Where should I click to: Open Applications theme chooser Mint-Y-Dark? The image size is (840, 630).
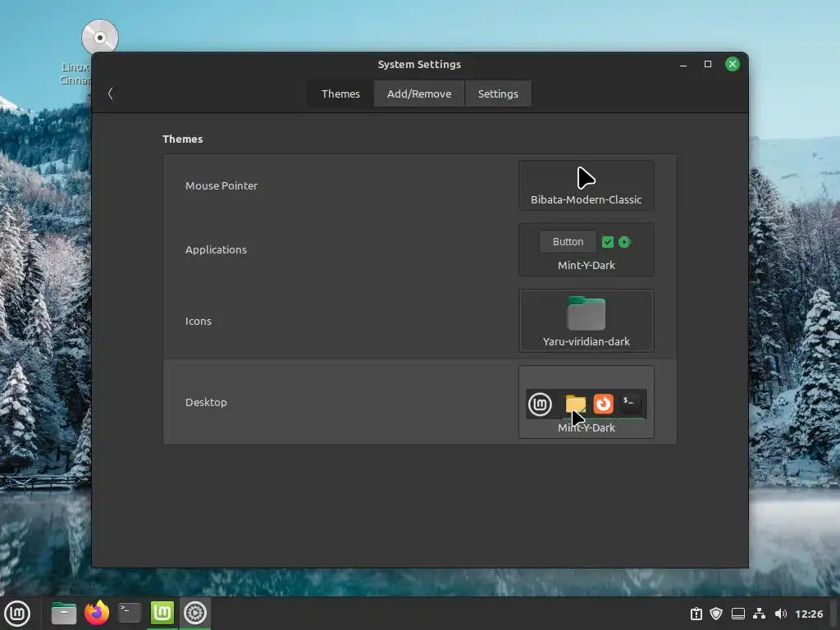pyautogui.click(x=586, y=250)
